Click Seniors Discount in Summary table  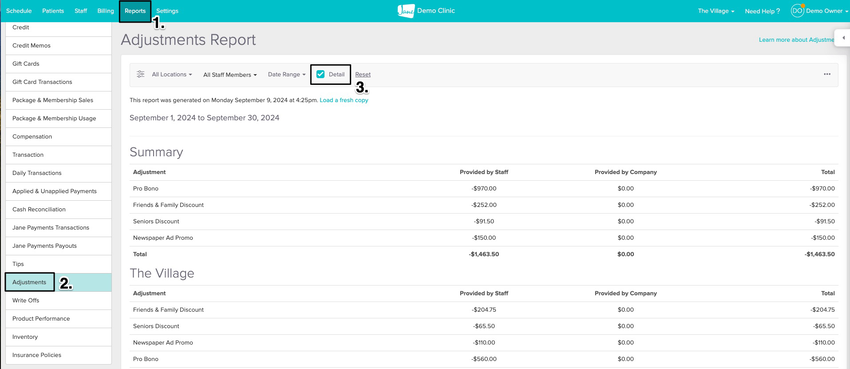click(x=156, y=222)
